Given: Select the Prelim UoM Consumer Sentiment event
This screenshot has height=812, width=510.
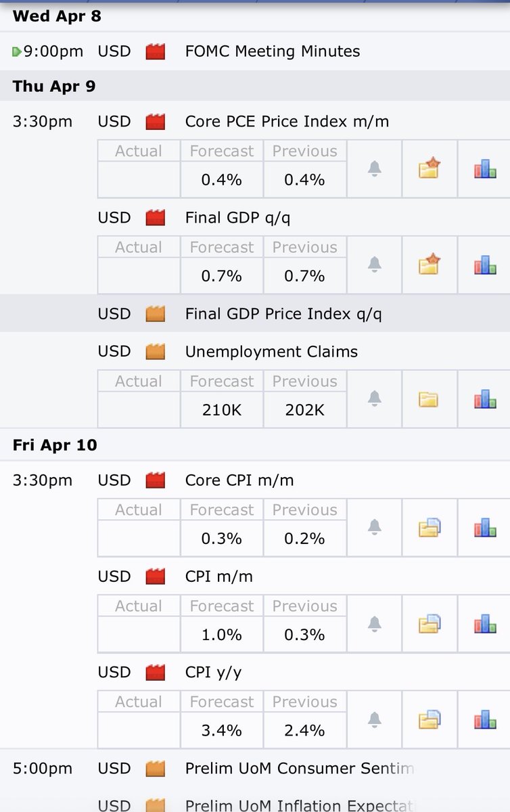Looking at the screenshot, I should [299, 769].
